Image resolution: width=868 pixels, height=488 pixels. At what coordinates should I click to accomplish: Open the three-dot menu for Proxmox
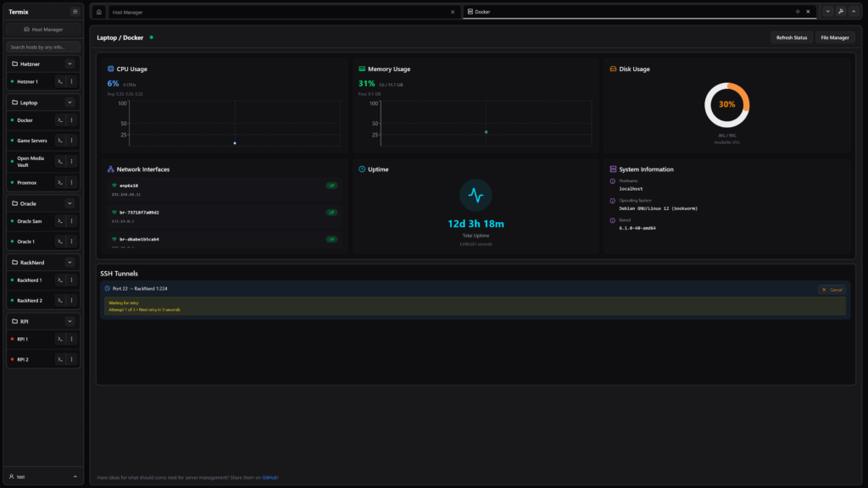coord(71,182)
